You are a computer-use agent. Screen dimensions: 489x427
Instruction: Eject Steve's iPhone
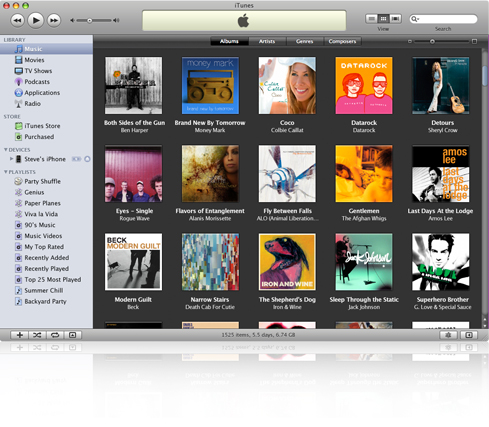pos(87,159)
